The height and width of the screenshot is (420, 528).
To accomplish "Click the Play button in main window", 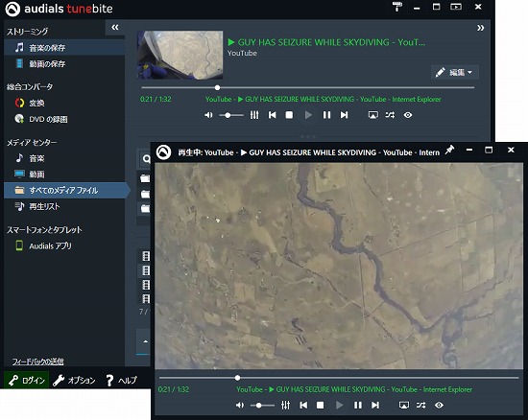I will [x=308, y=115].
